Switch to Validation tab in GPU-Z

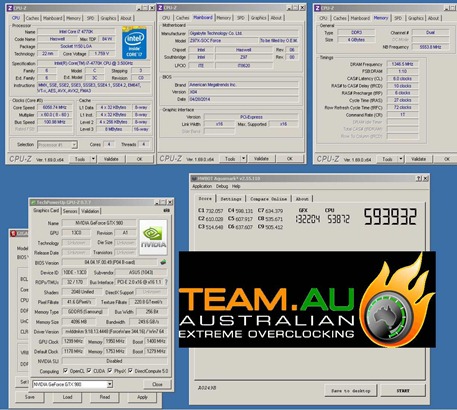(x=90, y=211)
